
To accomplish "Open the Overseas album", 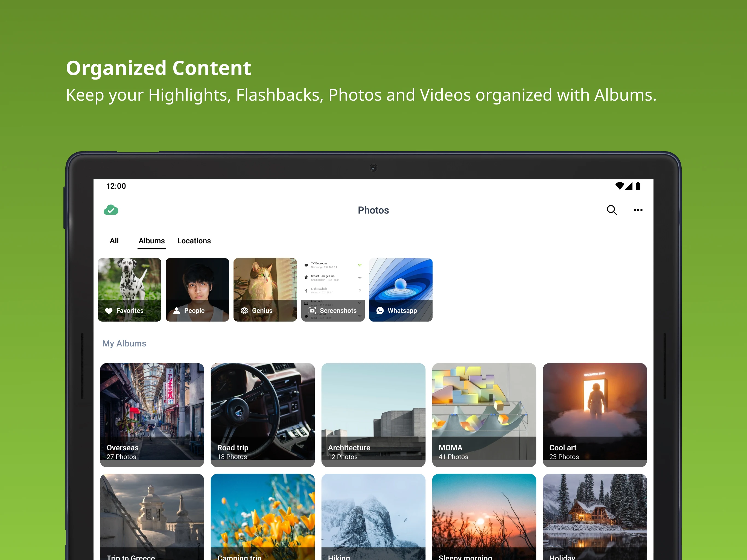I will click(x=152, y=415).
